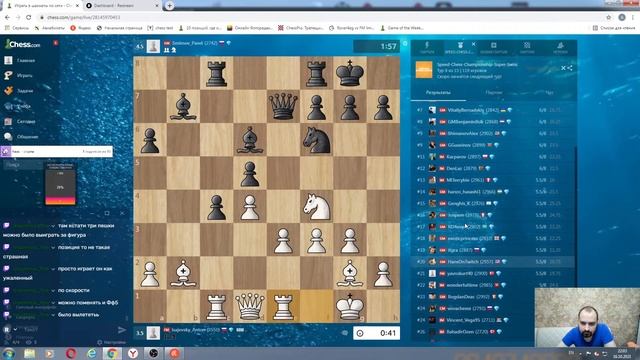Bookmark this page with the star icon
Screen dimensions: 640x360
(609, 18)
